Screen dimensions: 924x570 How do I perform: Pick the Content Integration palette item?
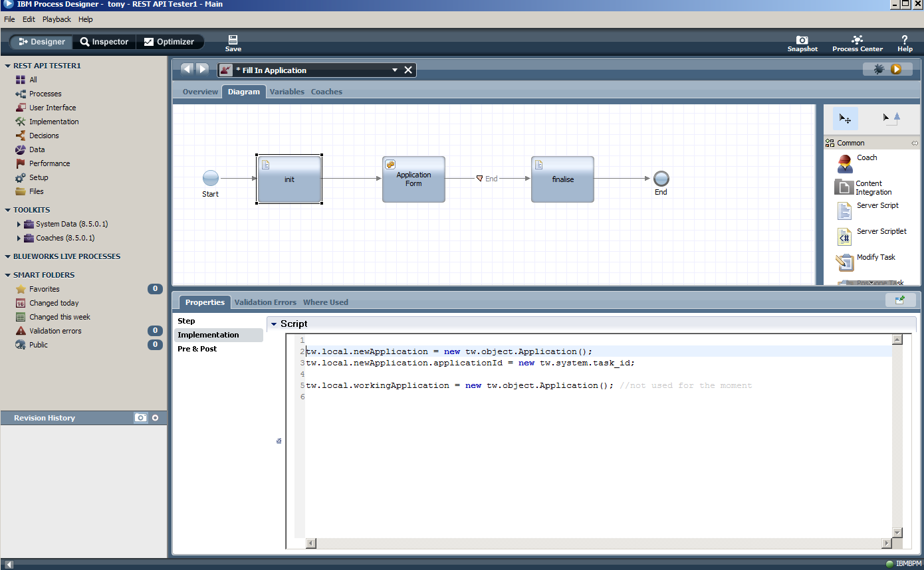[x=864, y=187]
